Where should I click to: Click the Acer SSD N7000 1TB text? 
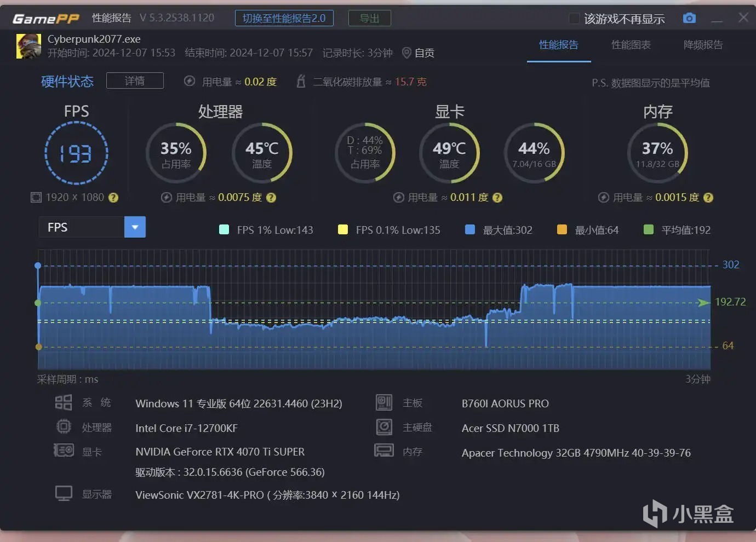click(511, 428)
